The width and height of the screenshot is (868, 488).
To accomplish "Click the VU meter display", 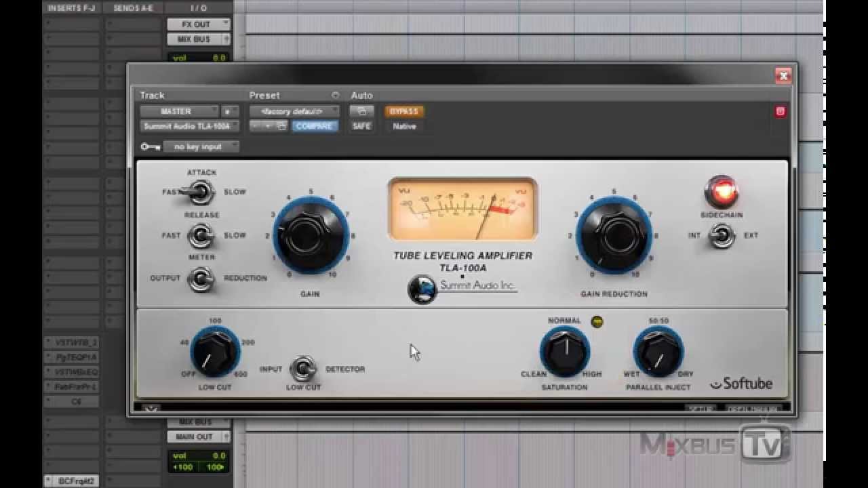I will (x=462, y=209).
